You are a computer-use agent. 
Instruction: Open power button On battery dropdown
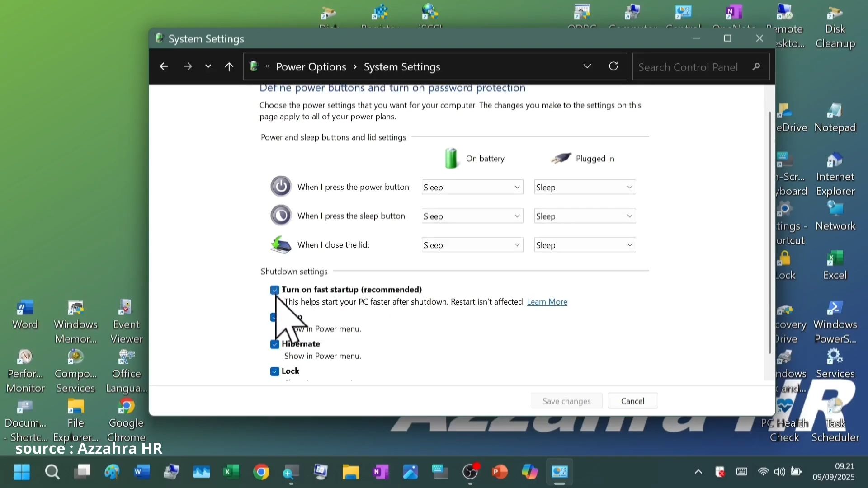click(472, 187)
